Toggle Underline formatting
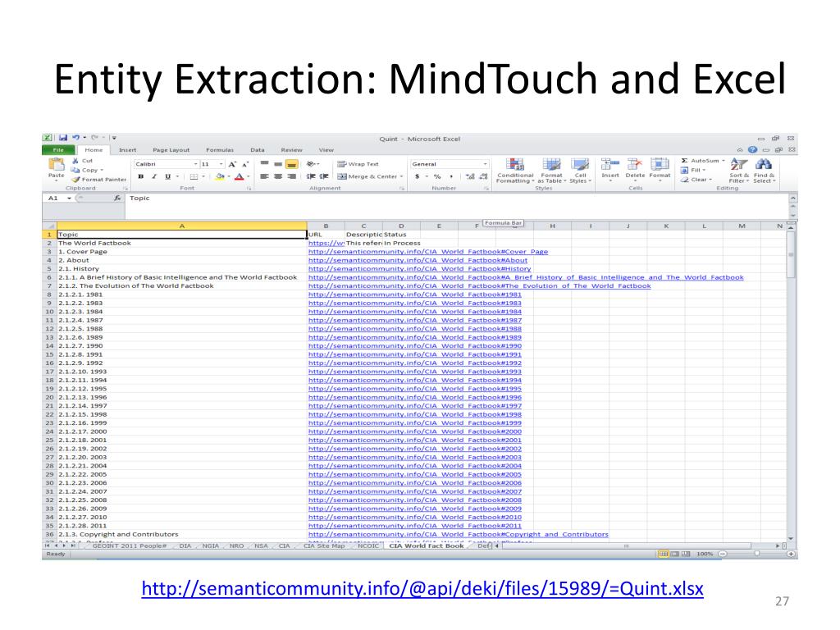This screenshot has width=840, height=630. (167, 176)
